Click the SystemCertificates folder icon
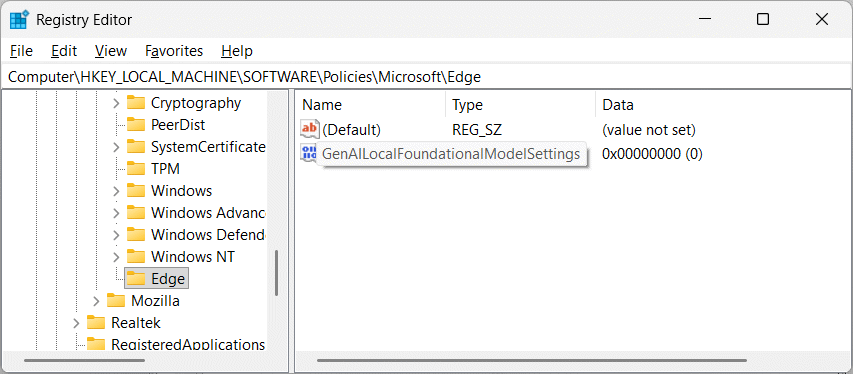 tap(135, 146)
